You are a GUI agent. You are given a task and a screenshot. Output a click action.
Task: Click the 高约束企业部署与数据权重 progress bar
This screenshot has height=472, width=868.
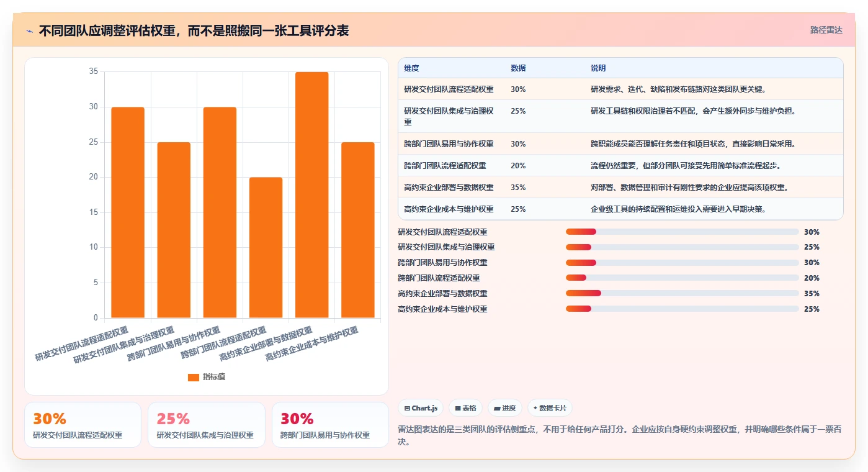tap(682, 293)
